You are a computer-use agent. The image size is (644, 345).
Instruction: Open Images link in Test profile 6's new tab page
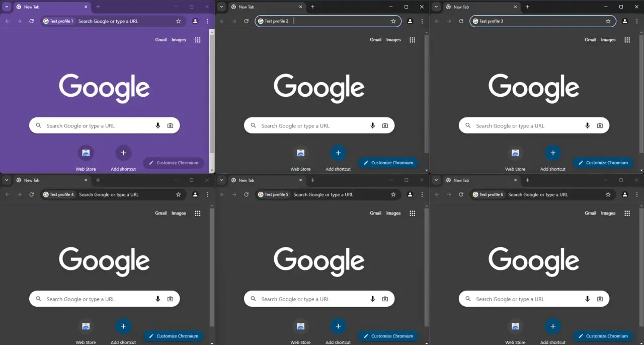click(x=608, y=213)
